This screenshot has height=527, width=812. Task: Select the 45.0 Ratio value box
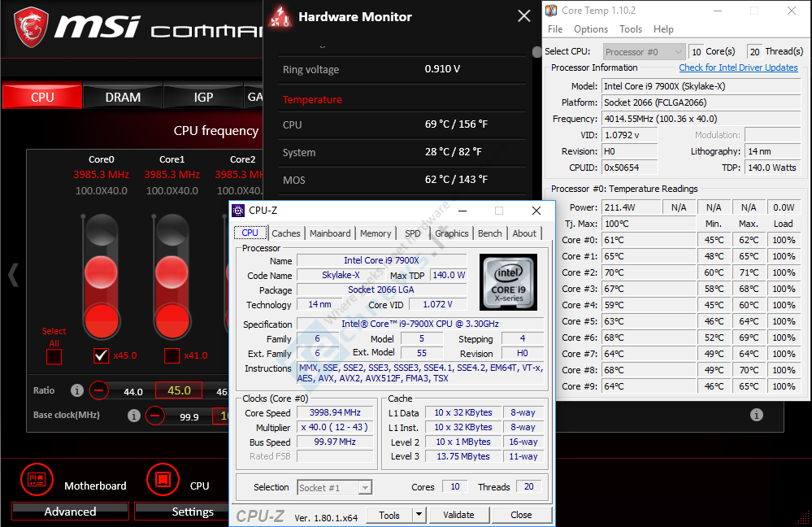click(179, 390)
